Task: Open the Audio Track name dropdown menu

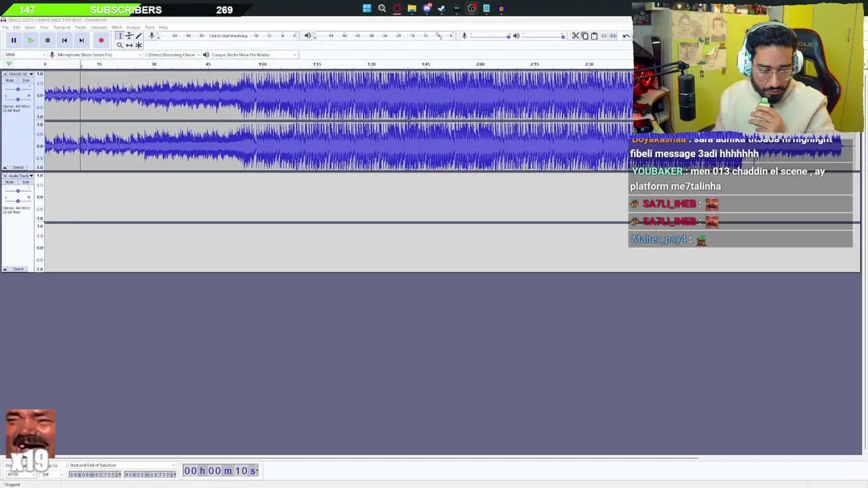Action: coord(21,176)
